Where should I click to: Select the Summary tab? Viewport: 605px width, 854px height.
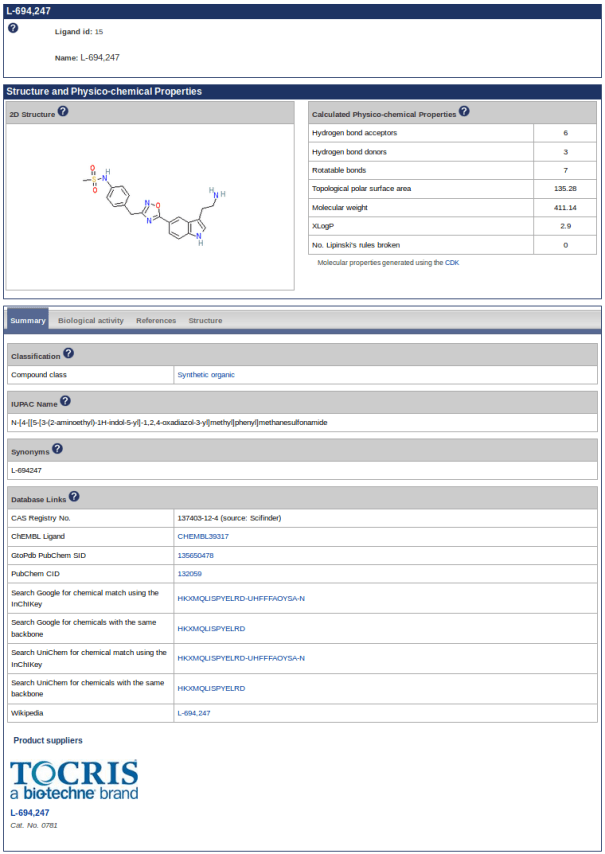point(28,321)
